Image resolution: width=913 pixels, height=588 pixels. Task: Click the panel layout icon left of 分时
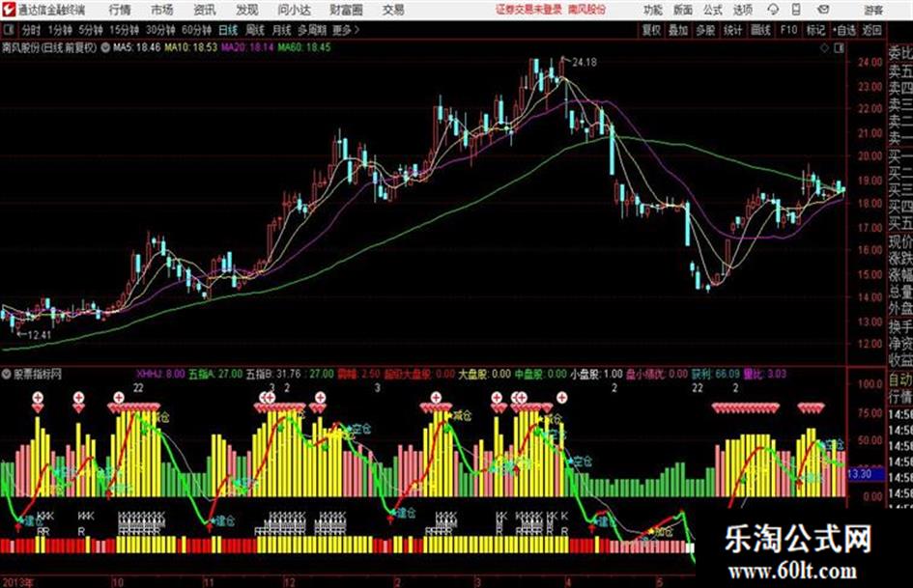point(8,30)
